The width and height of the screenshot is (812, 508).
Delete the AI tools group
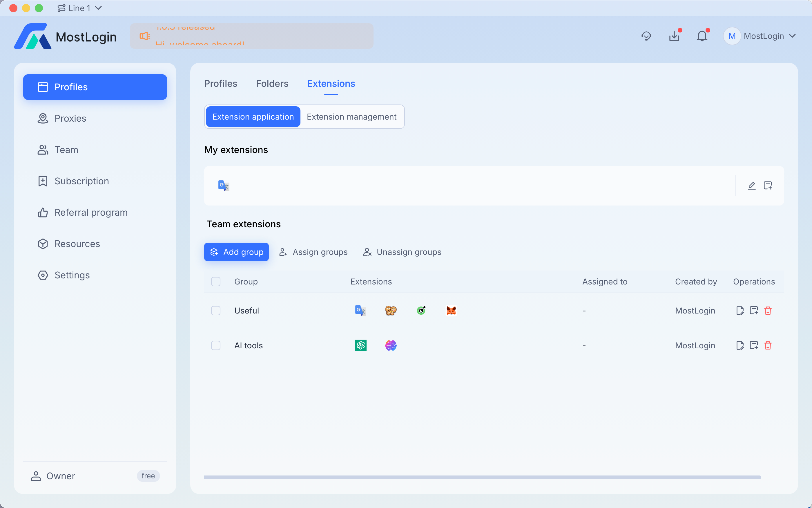pos(768,345)
